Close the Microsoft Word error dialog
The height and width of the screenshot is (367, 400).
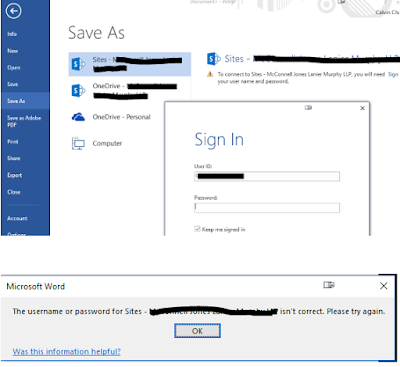coord(384,286)
